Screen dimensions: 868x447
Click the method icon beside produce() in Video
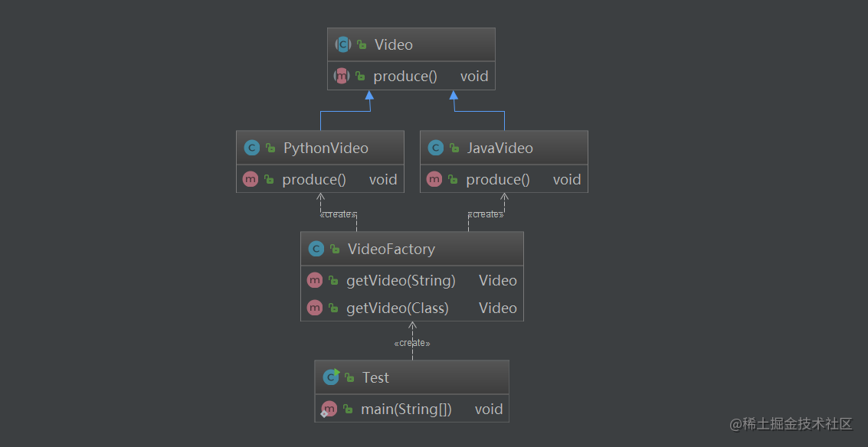click(x=341, y=76)
